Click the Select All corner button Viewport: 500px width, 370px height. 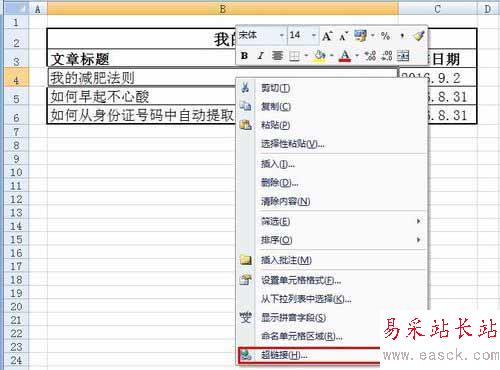coord(16,9)
